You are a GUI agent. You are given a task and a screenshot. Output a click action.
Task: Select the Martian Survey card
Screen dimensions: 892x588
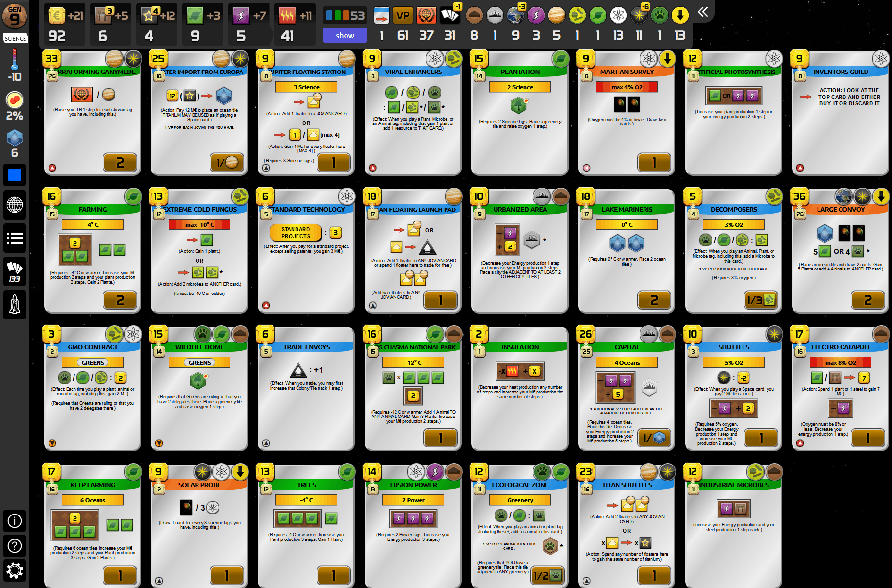tap(627, 113)
